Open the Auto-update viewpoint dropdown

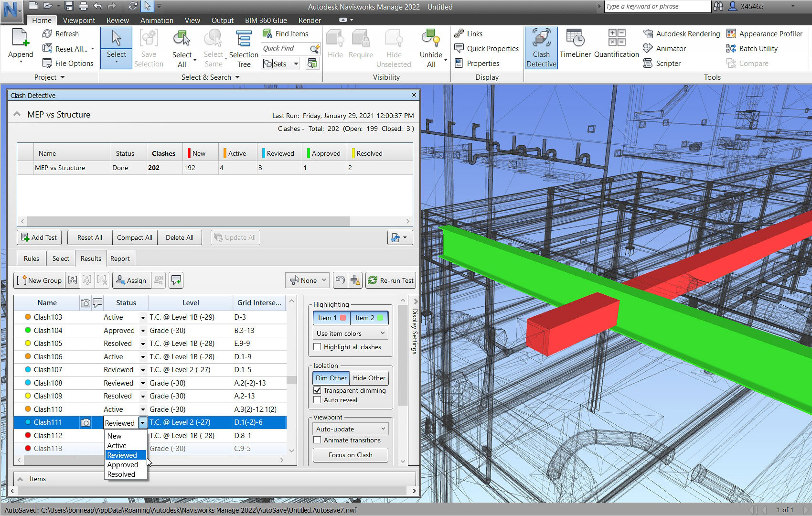[x=351, y=429]
